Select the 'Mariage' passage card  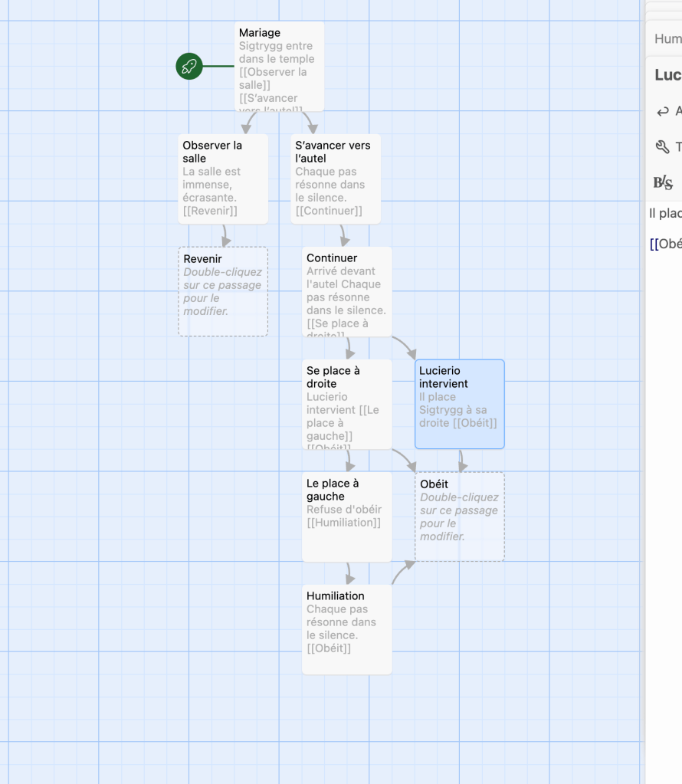[x=279, y=67]
